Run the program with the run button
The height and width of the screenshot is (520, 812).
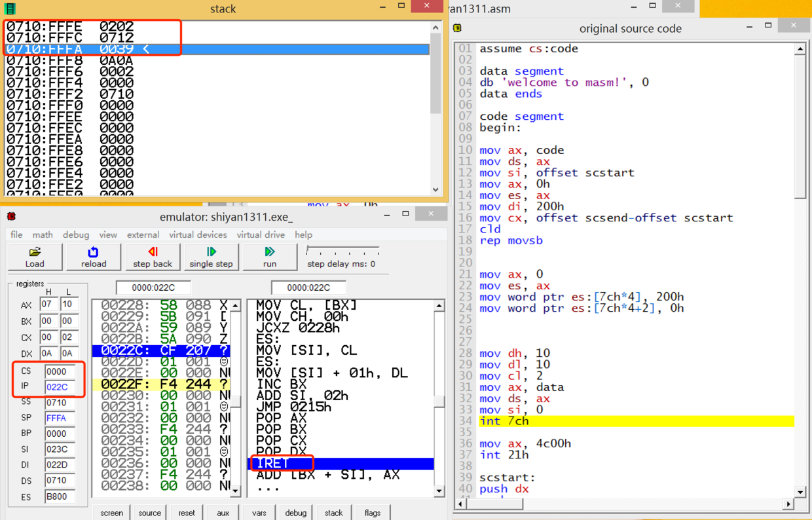click(270, 257)
